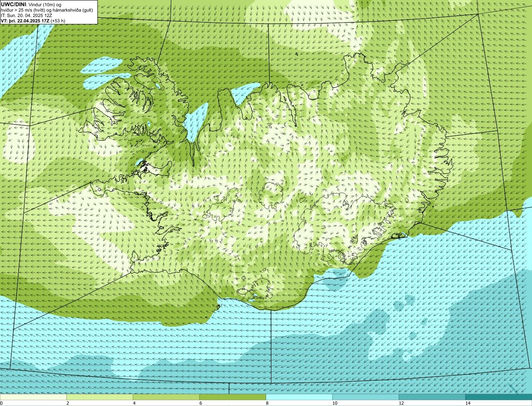This screenshot has height=406, width=532.
Task: Click the legend scale label '0'
Action: [x=1, y=403]
